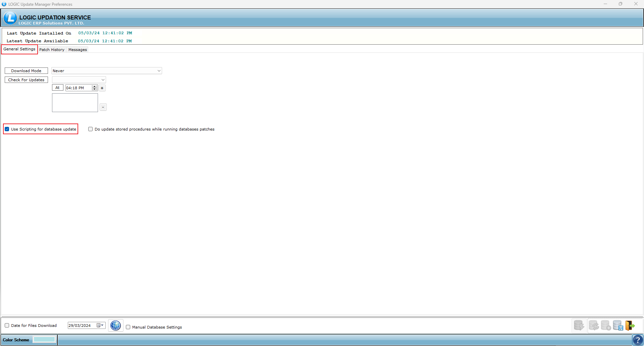
Task: Click the database lightning bolt icon
Action: 579,325
